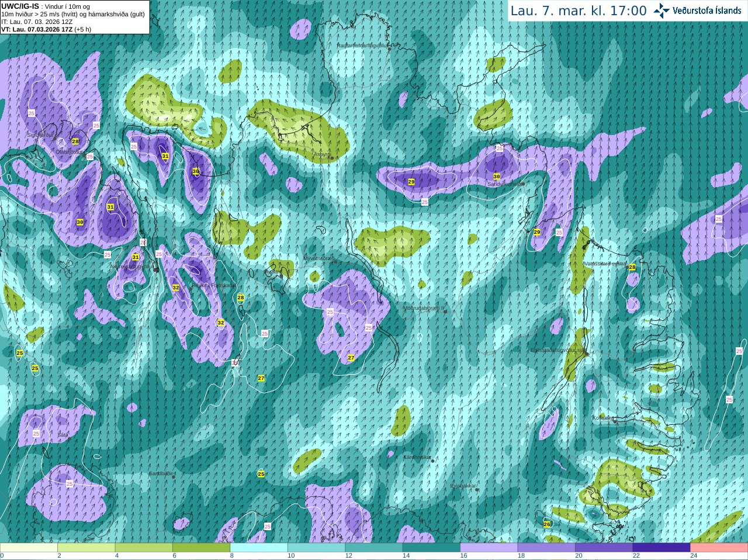
Task: Click the yellow 26 gust marker
Action: tap(547, 524)
